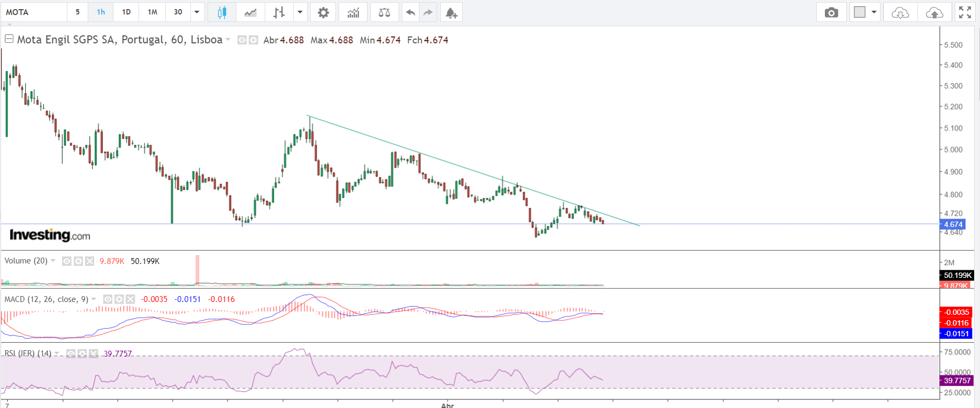This screenshot has height=408, width=980.
Task: Open settings for Mota Engil series
Action: (x=253, y=40)
